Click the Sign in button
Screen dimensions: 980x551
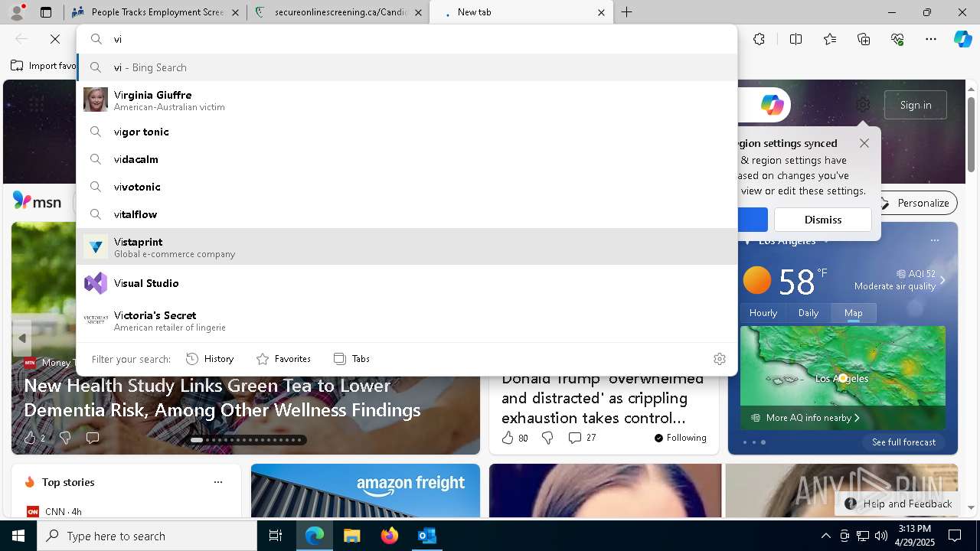point(916,105)
